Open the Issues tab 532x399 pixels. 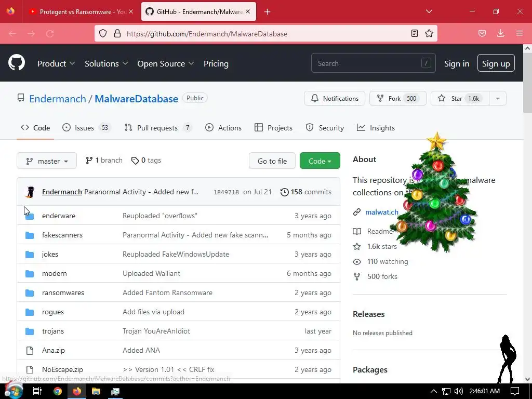(x=87, y=128)
